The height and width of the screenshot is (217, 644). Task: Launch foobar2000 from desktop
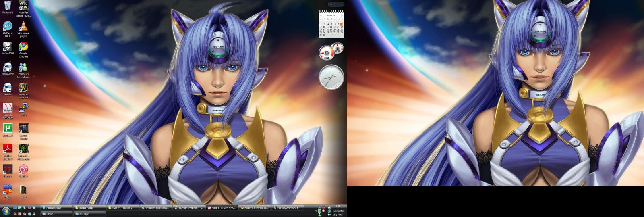tap(7, 46)
